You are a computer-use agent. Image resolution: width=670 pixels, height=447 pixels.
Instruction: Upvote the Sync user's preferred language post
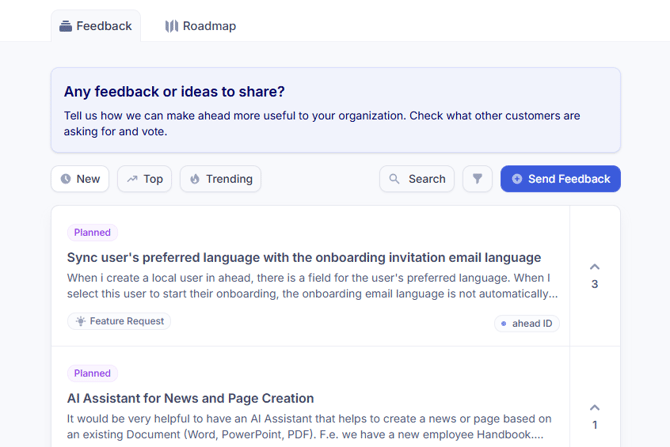(x=595, y=267)
